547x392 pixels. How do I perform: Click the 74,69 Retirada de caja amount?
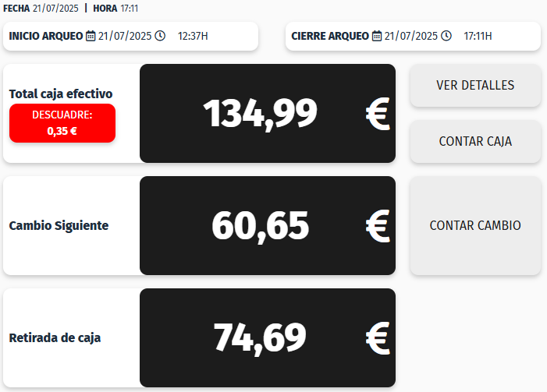pos(261,338)
